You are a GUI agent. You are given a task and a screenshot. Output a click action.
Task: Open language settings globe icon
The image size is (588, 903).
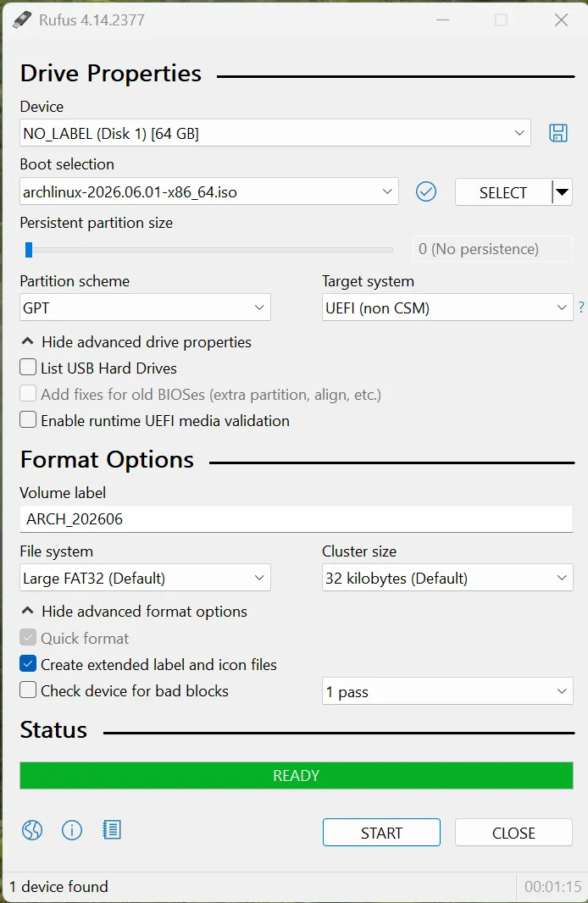pos(32,830)
